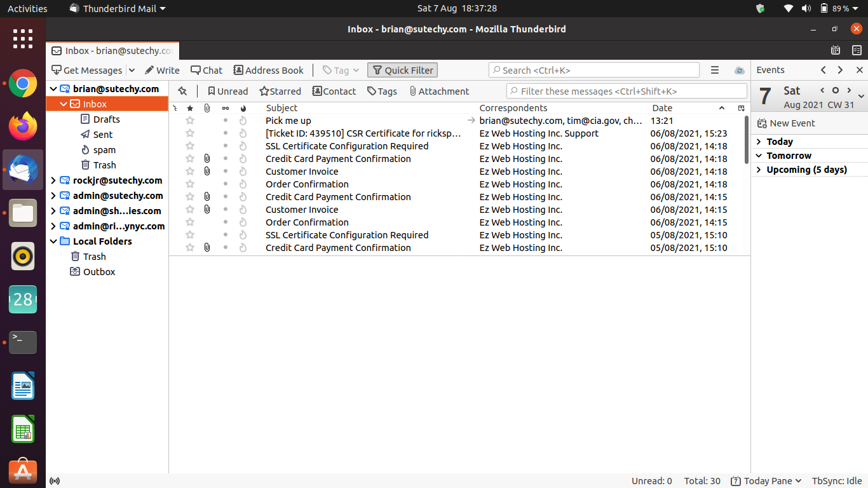Open the Today Pane menu in status bar
Image resolution: width=868 pixels, height=488 pixels.
766,481
